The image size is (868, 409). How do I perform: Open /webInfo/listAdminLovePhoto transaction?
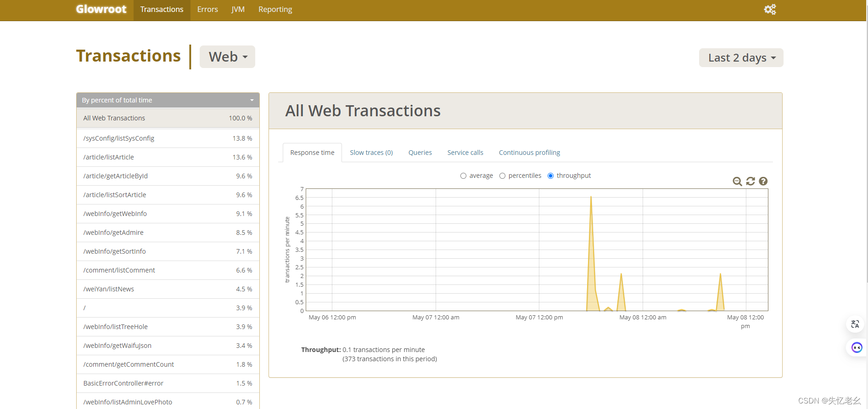(168, 401)
